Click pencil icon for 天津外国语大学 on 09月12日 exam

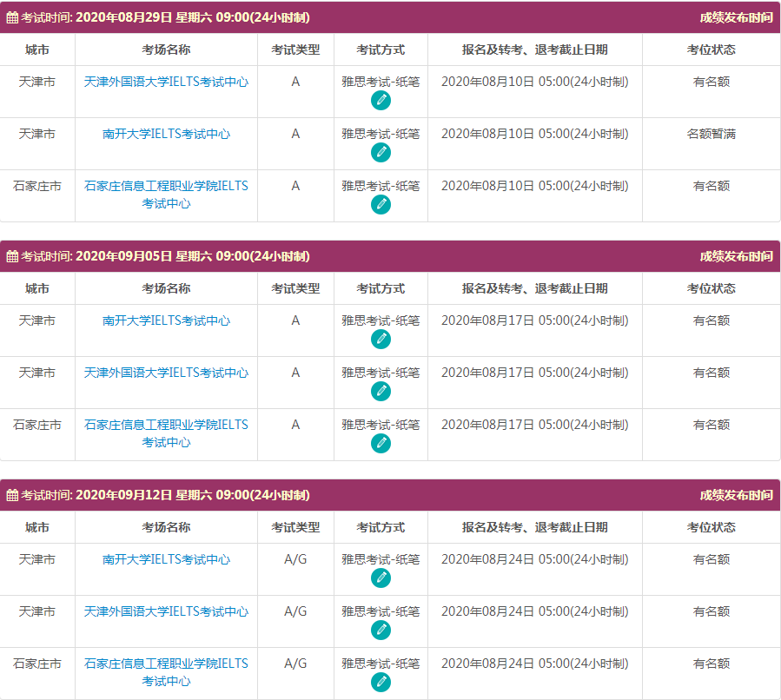[381, 631]
